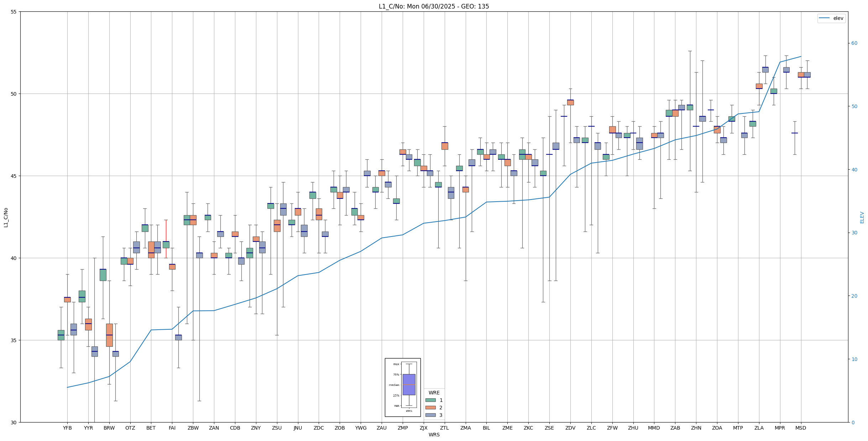Click the elev line legend entry

pyautogui.click(x=831, y=18)
